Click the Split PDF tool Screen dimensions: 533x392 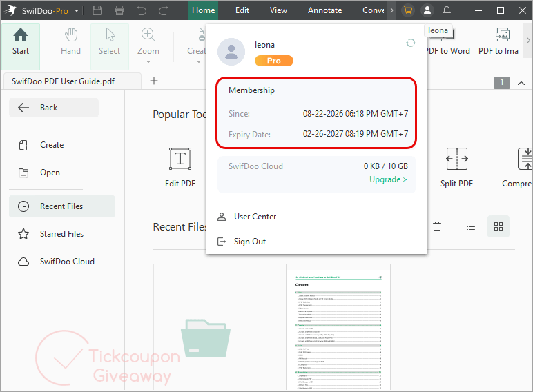[x=456, y=168]
